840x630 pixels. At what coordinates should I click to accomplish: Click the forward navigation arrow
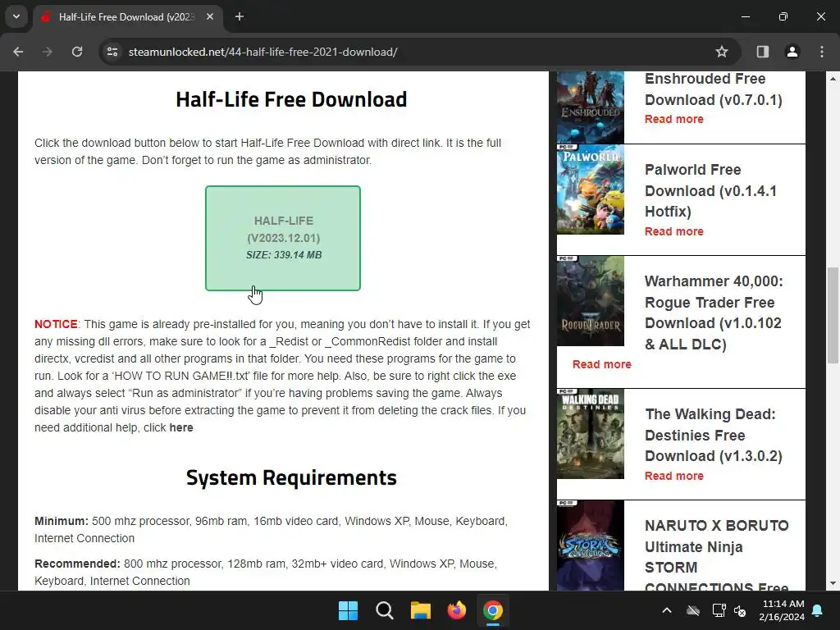(x=48, y=52)
